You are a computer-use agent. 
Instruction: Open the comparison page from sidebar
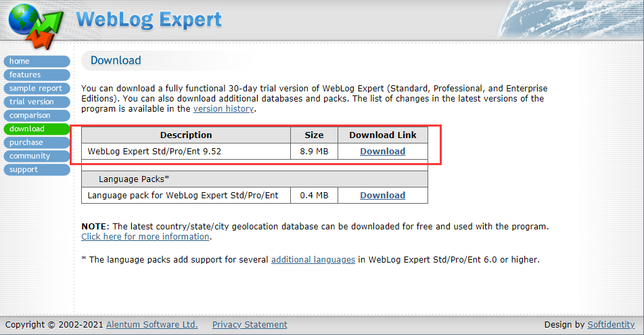(x=30, y=116)
